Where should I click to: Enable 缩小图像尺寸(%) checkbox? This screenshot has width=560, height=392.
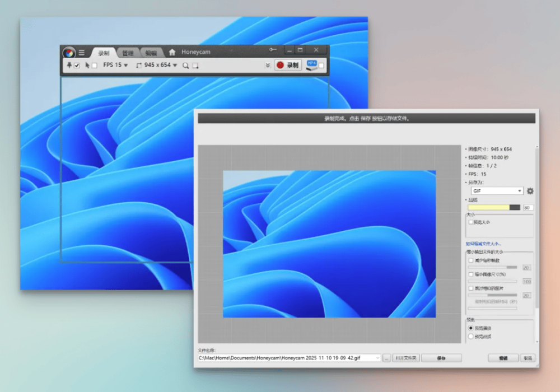pyautogui.click(x=471, y=274)
